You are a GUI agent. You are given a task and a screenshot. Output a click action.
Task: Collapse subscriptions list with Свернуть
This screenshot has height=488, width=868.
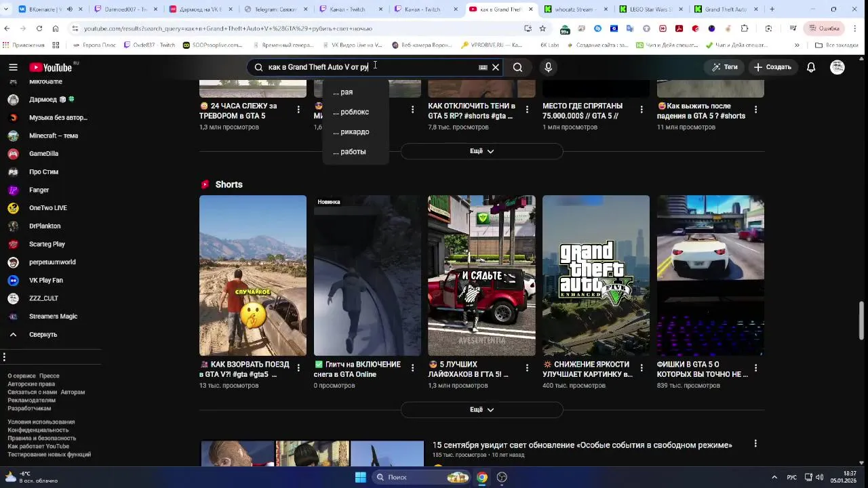tap(43, 334)
